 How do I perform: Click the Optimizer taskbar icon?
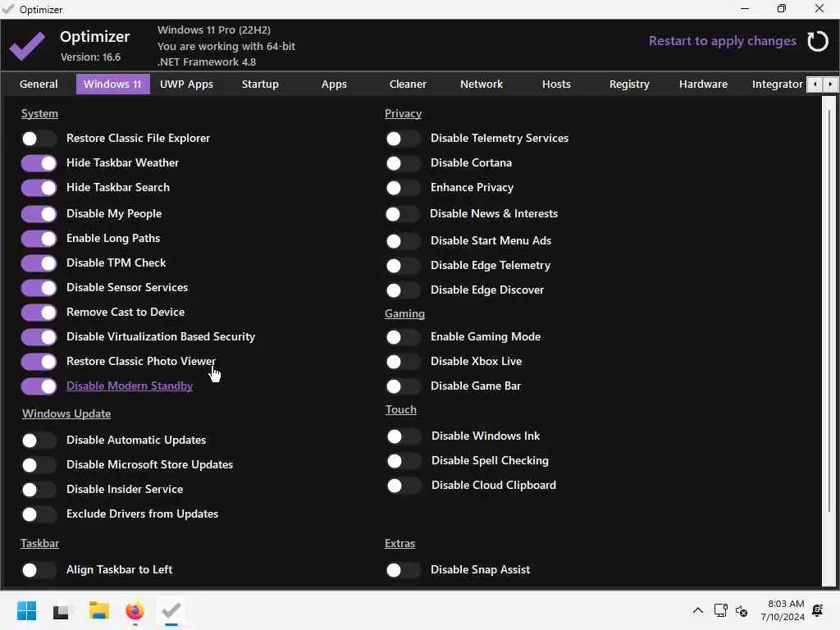(x=171, y=610)
